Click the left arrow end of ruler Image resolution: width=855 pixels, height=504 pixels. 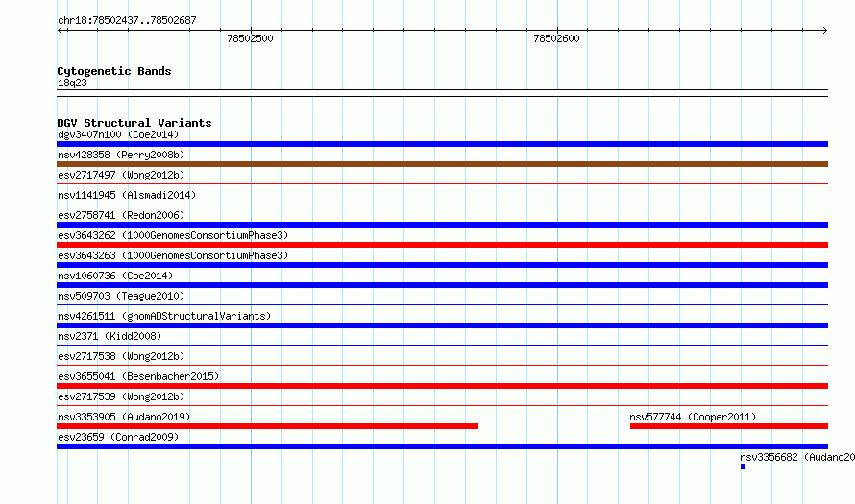60,31
